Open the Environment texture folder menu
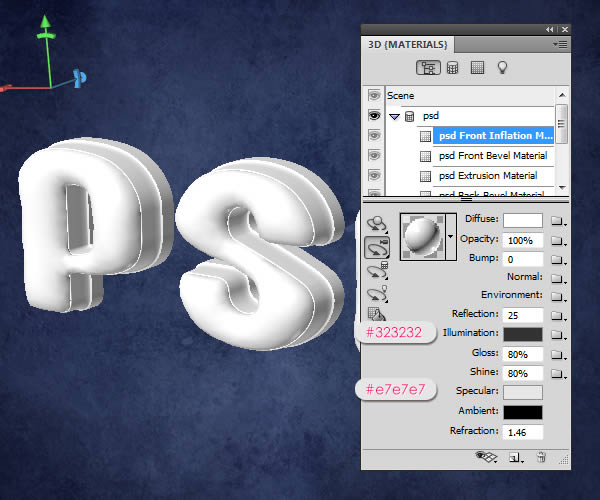The height and width of the screenshot is (500, 600). tap(558, 297)
